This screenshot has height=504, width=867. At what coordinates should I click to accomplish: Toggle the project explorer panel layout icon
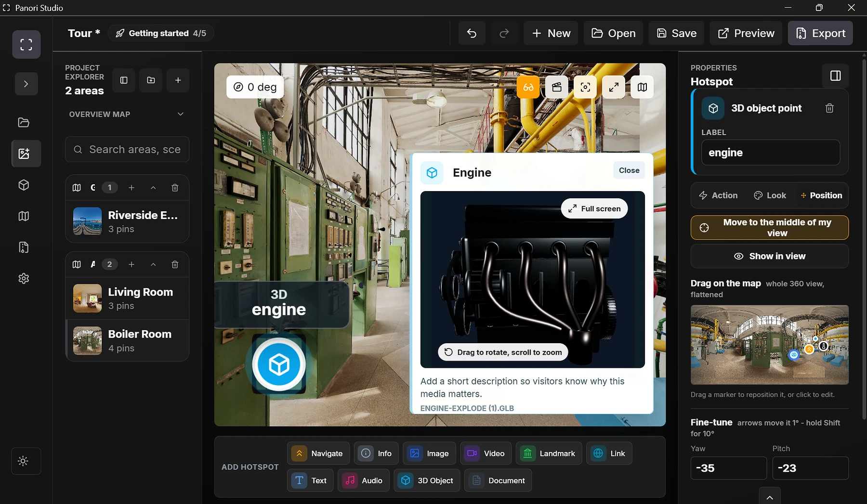pyautogui.click(x=124, y=80)
